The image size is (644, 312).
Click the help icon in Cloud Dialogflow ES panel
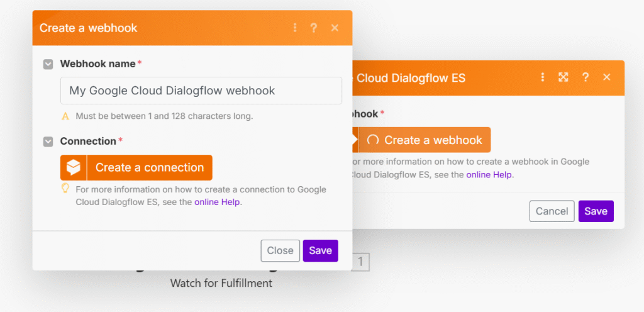coord(586,77)
